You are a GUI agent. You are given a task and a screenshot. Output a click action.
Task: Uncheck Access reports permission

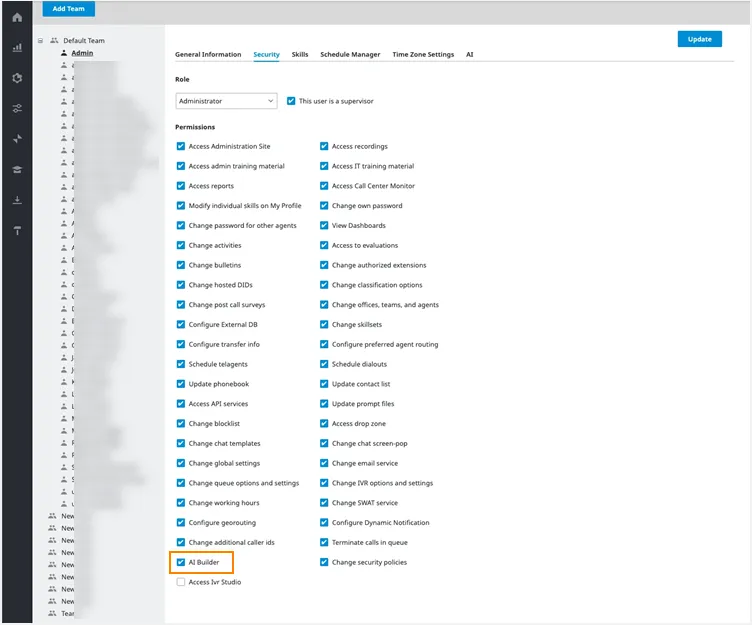[181, 186]
